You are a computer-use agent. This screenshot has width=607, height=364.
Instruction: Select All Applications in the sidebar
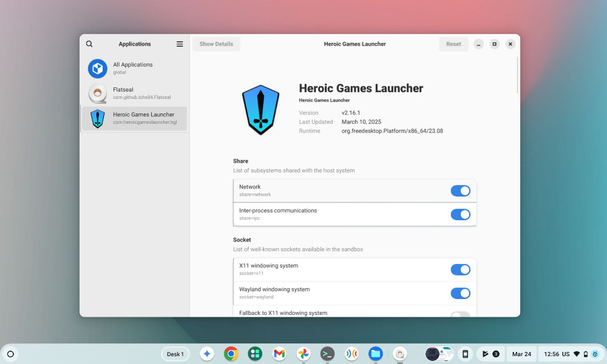pyautogui.click(x=134, y=68)
